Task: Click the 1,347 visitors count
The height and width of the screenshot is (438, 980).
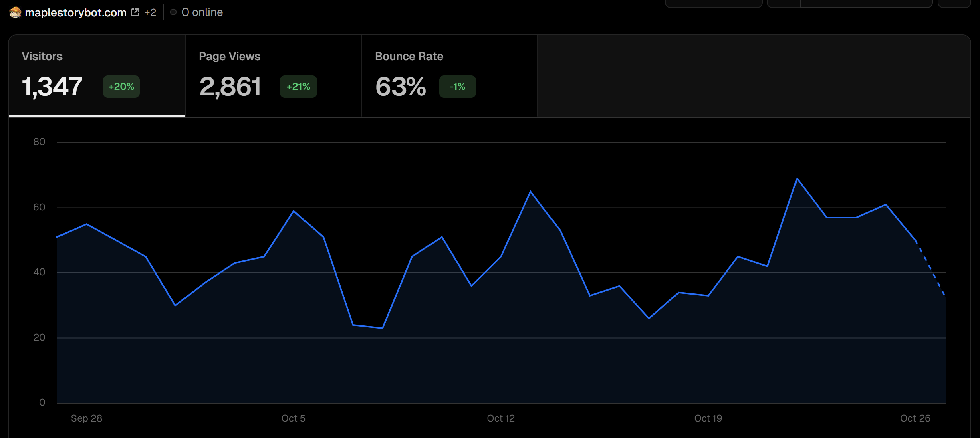Action: [x=52, y=87]
